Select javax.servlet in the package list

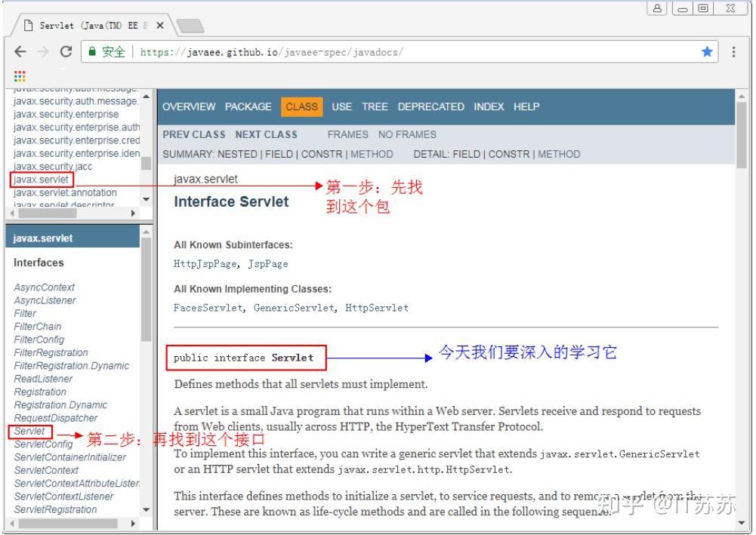coord(41,180)
